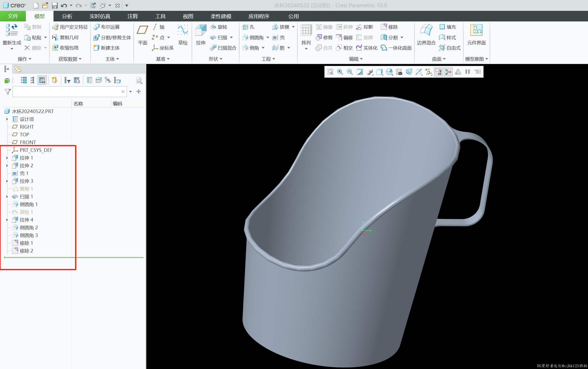Screen dimensions: 588x369
Task: Select the Remove (移除) tool in ribbon
Action: coord(389,27)
